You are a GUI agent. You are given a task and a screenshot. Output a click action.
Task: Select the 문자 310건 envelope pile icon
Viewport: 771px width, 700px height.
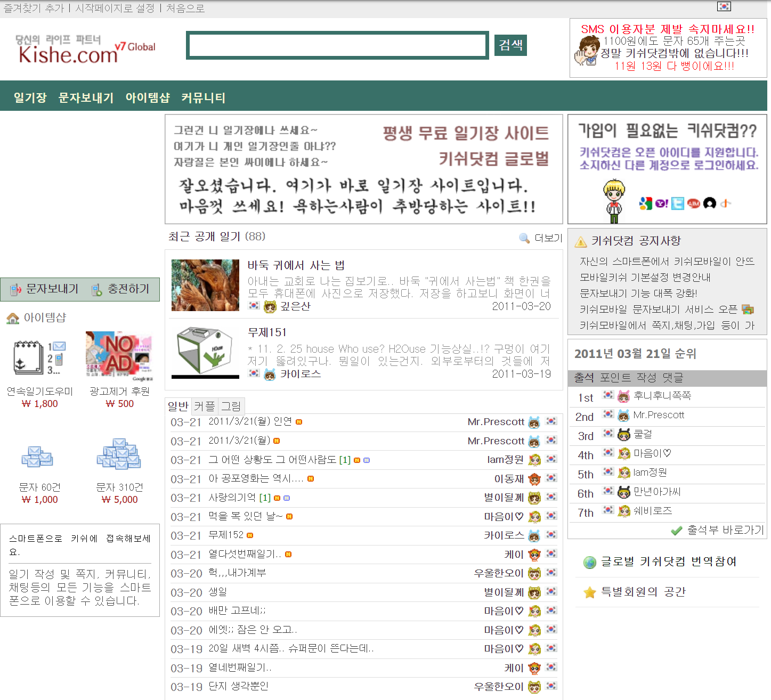point(118,454)
